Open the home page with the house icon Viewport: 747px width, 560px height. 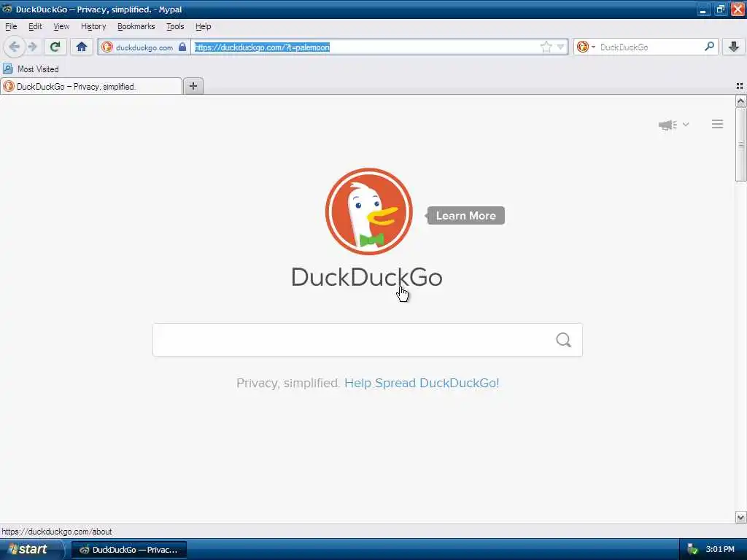82,47
